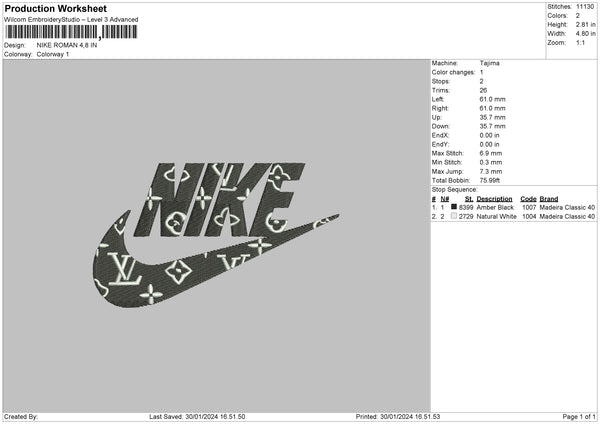The height and width of the screenshot is (424, 600).
Task: Click stitch count '2729' in stop sequence
Action: [x=466, y=217]
